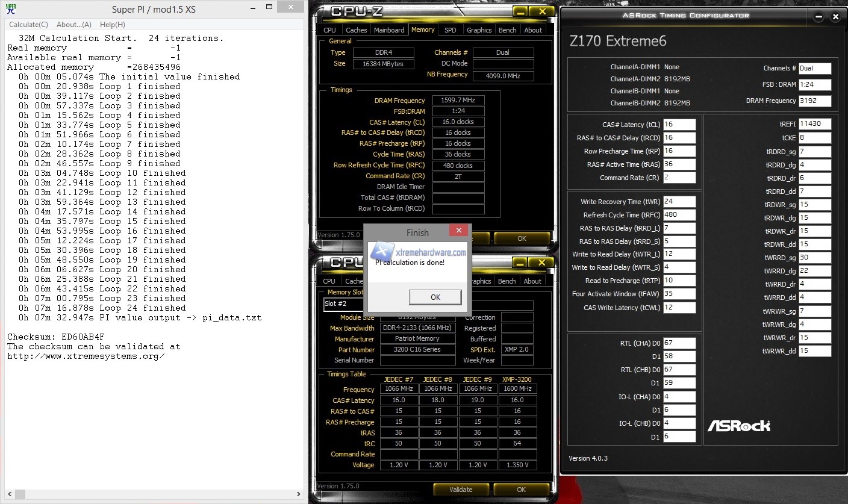Click the horizontal scrollbar at the bottom of Super PI
This screenshot has width=848, height=504.
pos(151,494)
